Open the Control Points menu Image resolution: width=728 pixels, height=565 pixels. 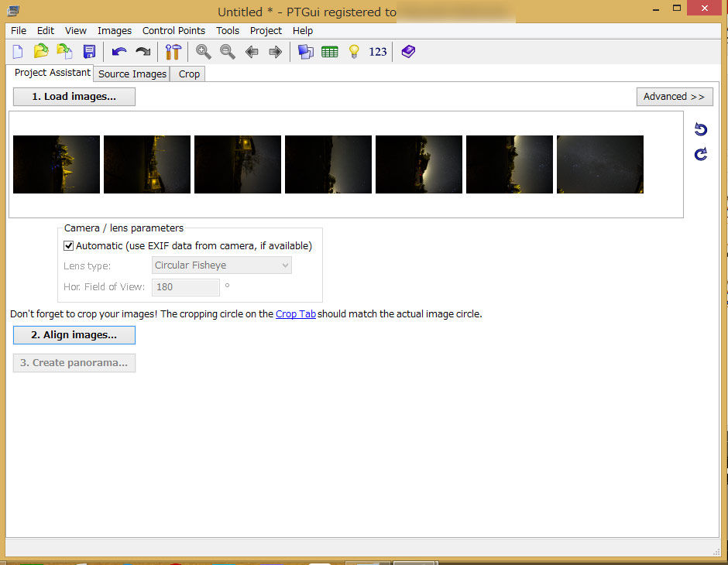pyautogui.click(x=173, y=31)
